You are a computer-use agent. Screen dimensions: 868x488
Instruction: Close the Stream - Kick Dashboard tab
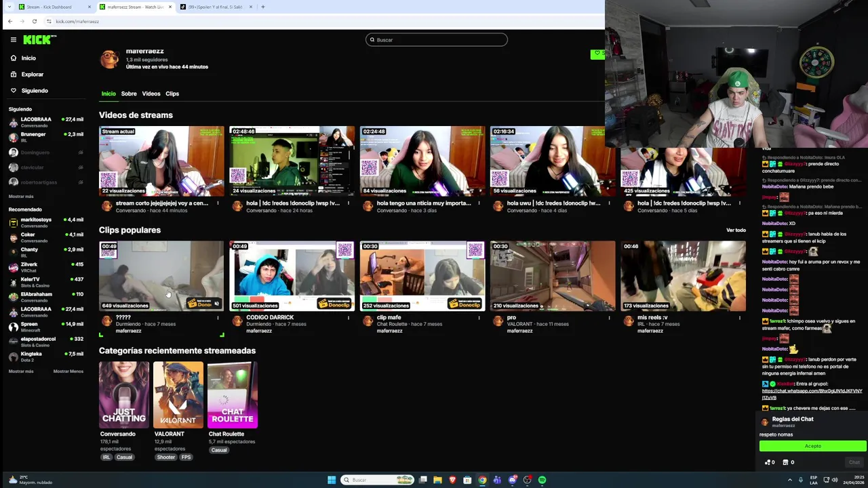click(90, 7)
